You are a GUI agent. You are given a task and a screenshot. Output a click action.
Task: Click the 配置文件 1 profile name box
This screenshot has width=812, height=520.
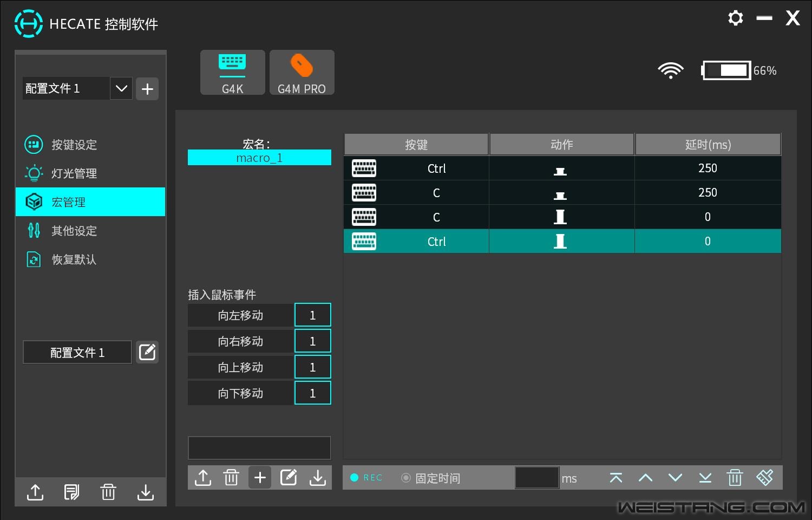point(77,353)
